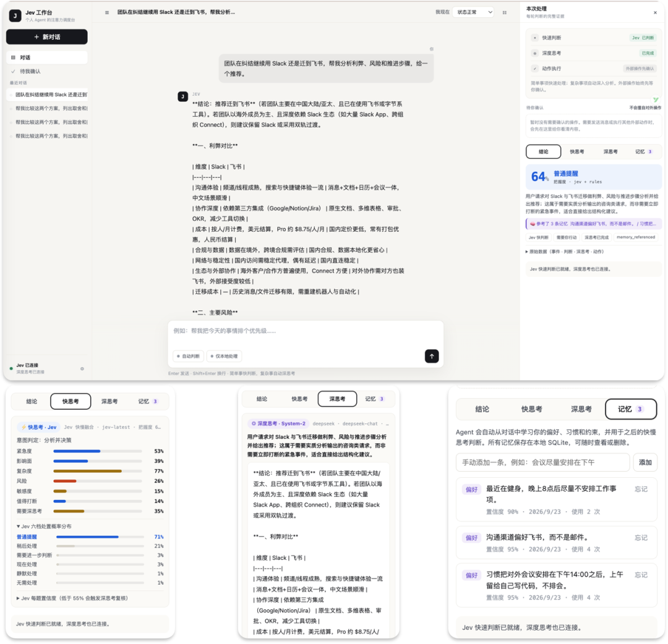Viewport: 668px width, 644px height.
Task: Close the 本次处理 panel with the X
Action: point(655,12)
